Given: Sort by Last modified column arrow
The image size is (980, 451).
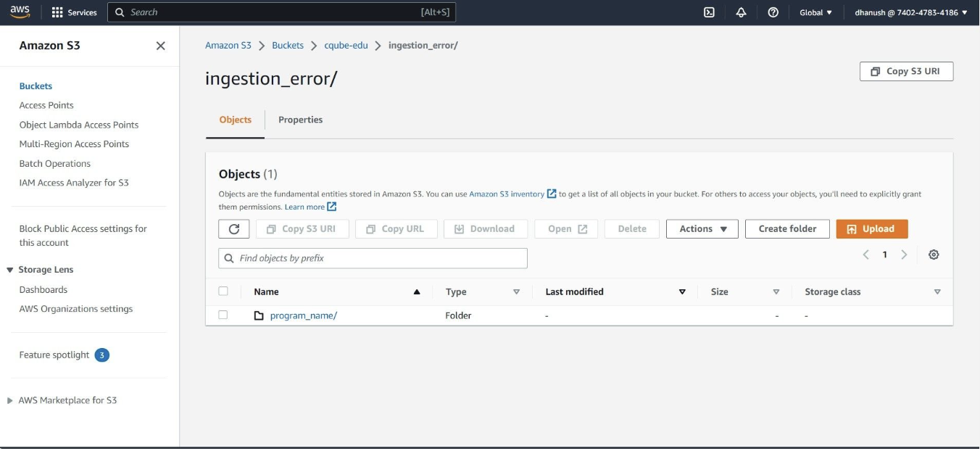Looking at the screenshot, I should pyautogui.click(x=682, y=291).
